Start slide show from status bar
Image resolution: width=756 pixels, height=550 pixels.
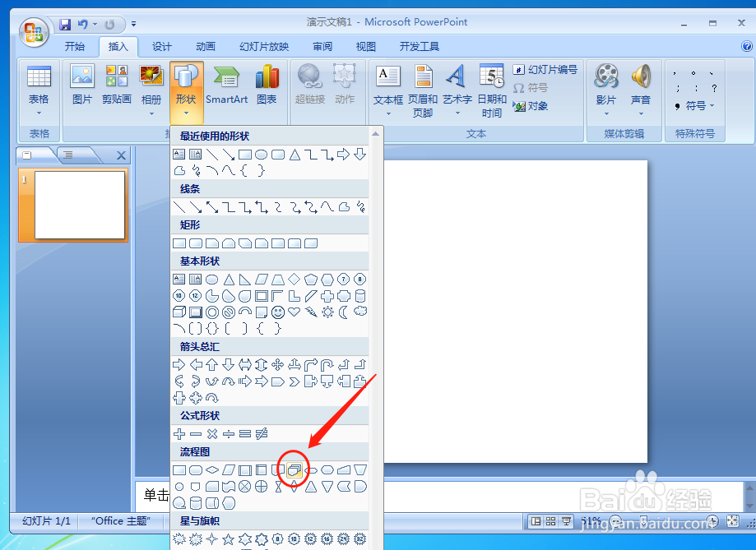(x=566, y=521)
